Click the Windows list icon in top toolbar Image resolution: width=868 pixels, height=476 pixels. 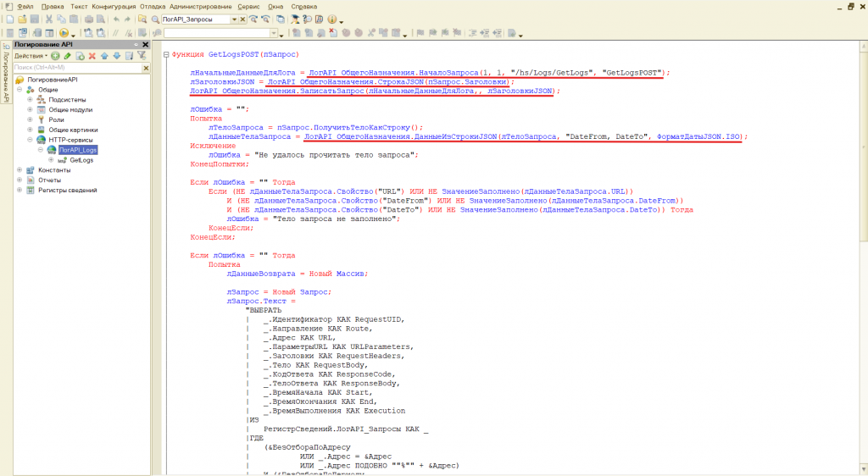[x=281, y=19]
